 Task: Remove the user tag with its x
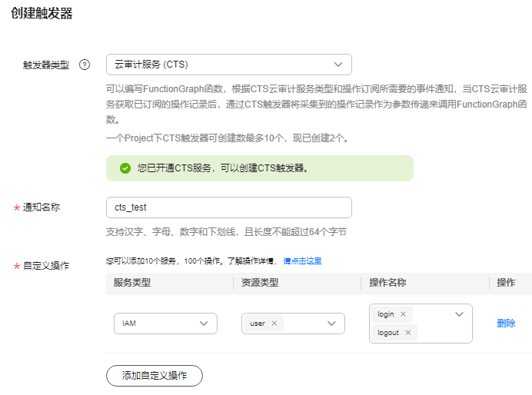pos(274,324)
